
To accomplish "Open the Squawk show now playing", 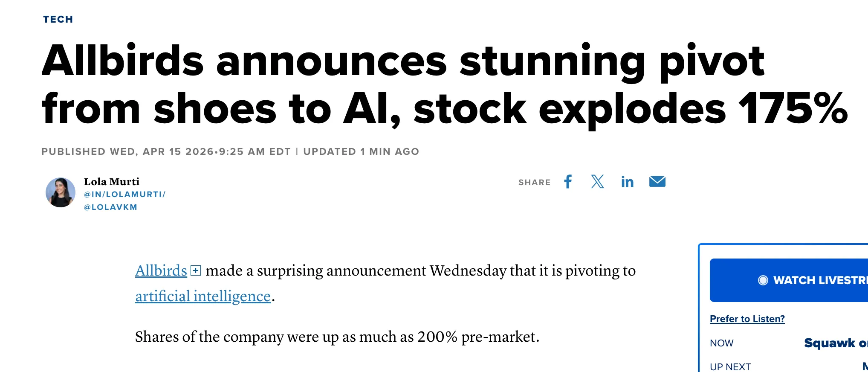I will tap(835, 343).
